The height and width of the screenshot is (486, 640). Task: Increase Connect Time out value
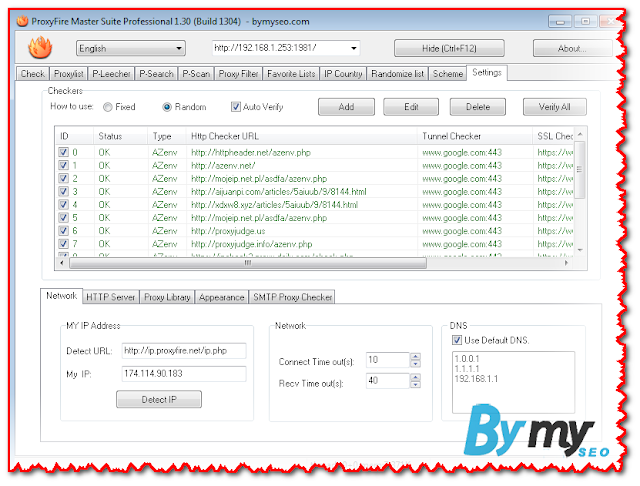(415, 356)
